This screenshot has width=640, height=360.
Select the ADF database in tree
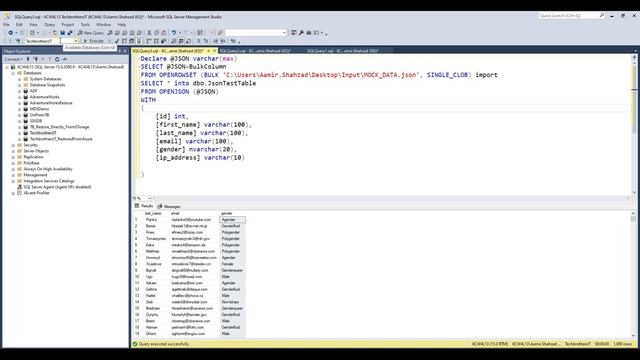[33, 91]
